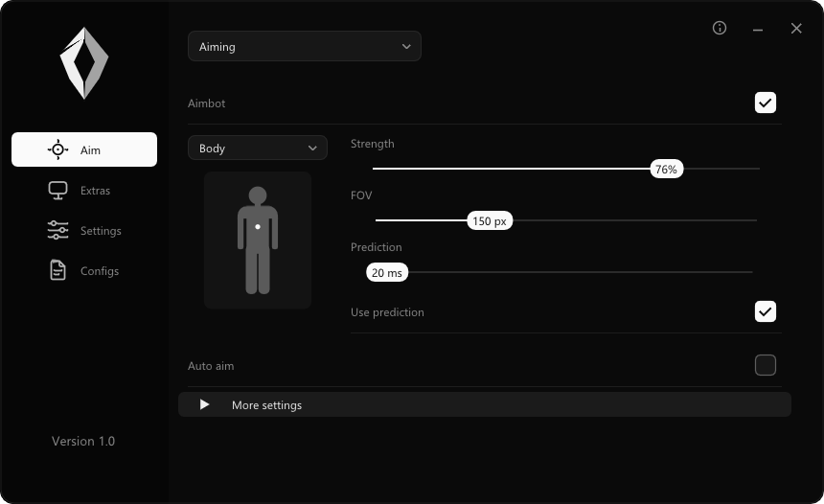Click the monitor icon beside Extras

click(x=57, y=191)
